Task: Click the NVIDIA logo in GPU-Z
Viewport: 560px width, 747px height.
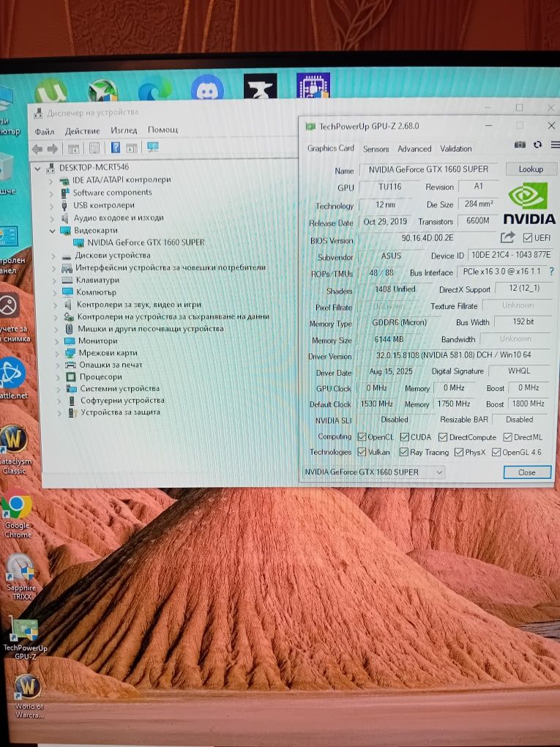Action: (529, 204)
